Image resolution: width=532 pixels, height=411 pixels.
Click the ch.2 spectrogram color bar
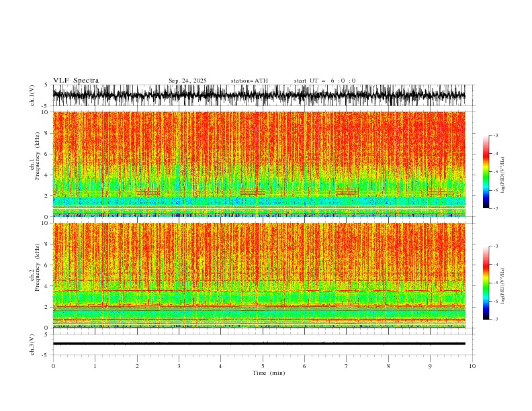point(486,283)
